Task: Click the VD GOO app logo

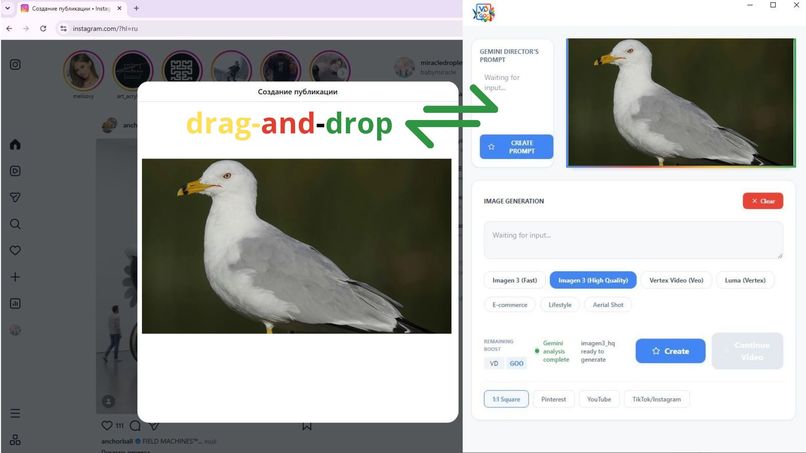Action: [484, 12]
